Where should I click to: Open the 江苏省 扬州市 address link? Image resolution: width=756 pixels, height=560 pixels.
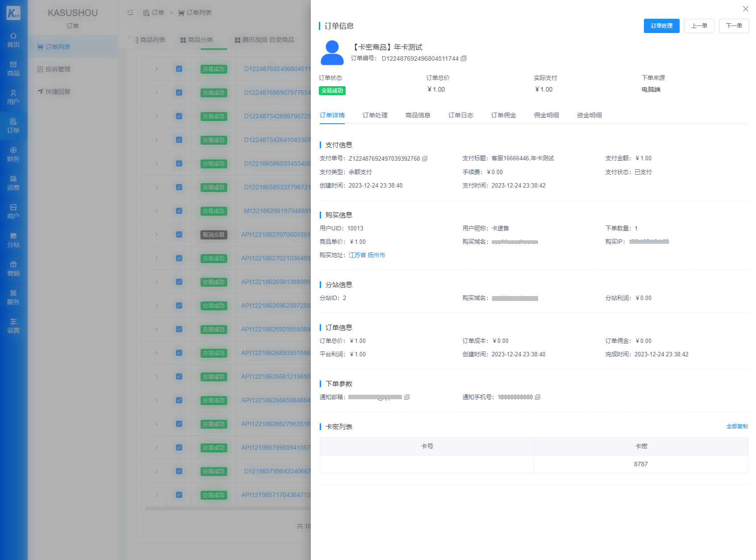(x=367, y=255)
